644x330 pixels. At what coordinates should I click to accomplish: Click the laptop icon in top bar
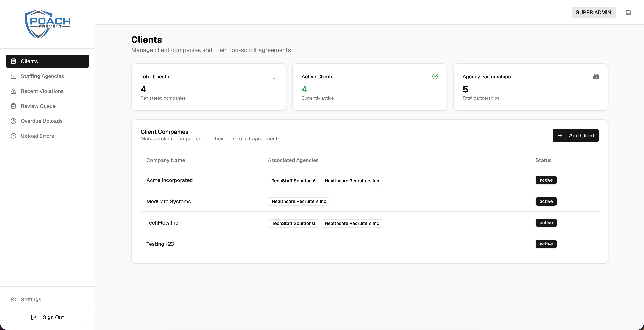point(628,13)
